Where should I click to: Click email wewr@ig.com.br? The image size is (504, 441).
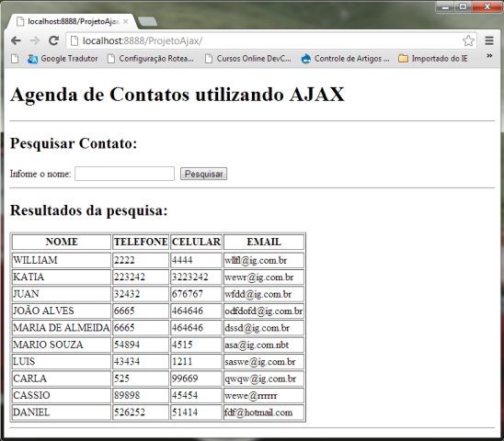259,277
